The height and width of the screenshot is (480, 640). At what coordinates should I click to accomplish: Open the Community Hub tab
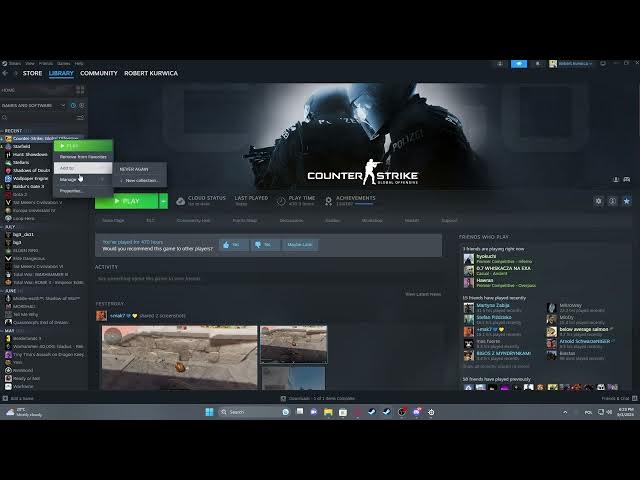click(x=193, y=220)
